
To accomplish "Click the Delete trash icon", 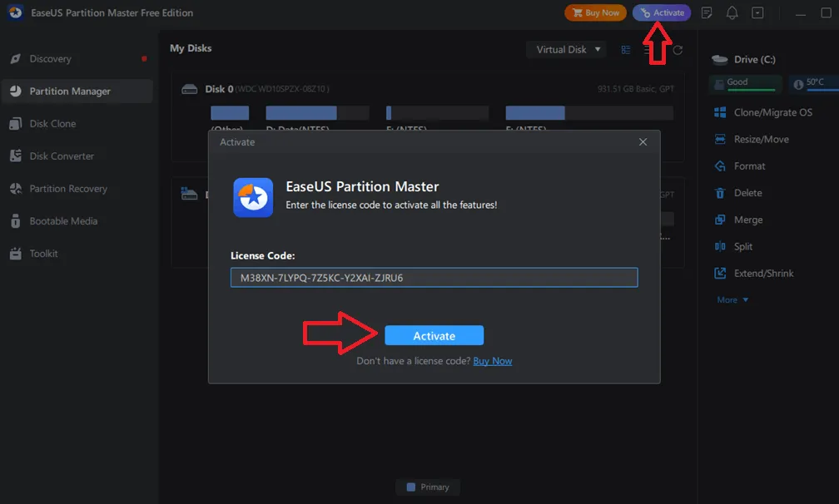I will 720,193.
